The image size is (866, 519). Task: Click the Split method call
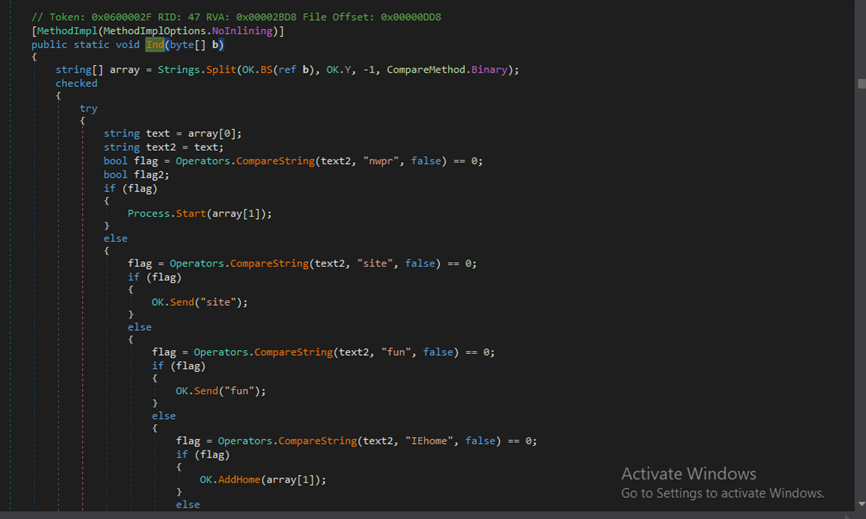pos(221,70)
